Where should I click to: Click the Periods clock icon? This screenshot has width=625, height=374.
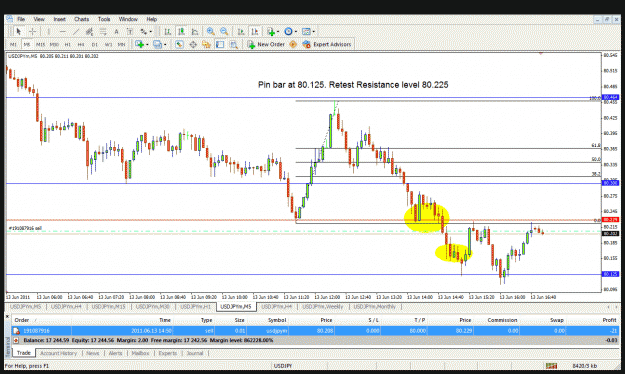coord(288,31)
